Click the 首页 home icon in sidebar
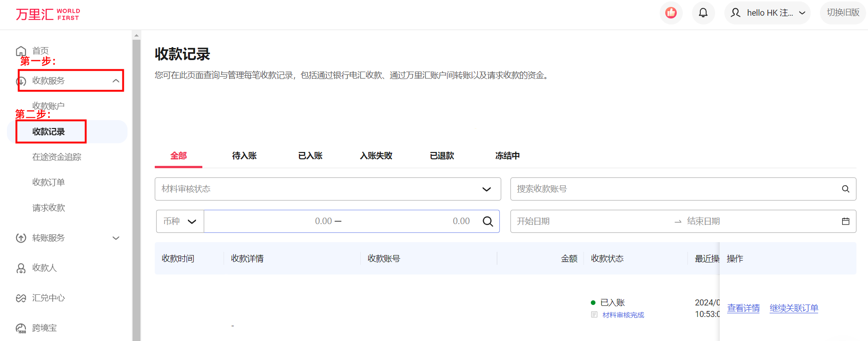Image resolution: width=868 pixels, height=341 pixels. [x=21, y=51]
